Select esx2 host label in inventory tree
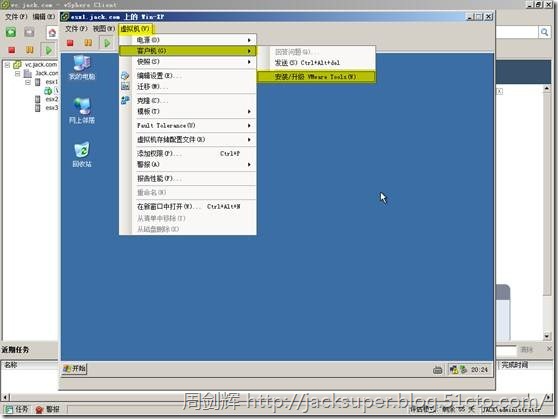Viewport: 558px width, 419px height. pyautogui.click(x=52, y=99)
